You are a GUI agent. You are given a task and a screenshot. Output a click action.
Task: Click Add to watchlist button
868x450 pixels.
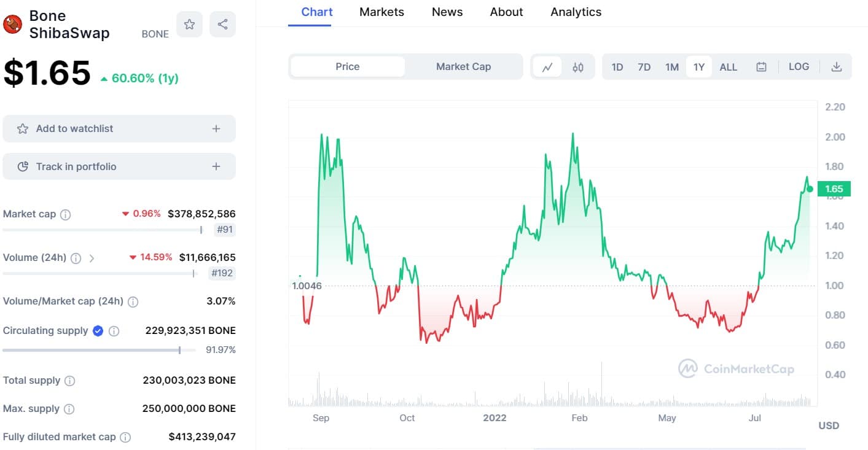[119, 129]
